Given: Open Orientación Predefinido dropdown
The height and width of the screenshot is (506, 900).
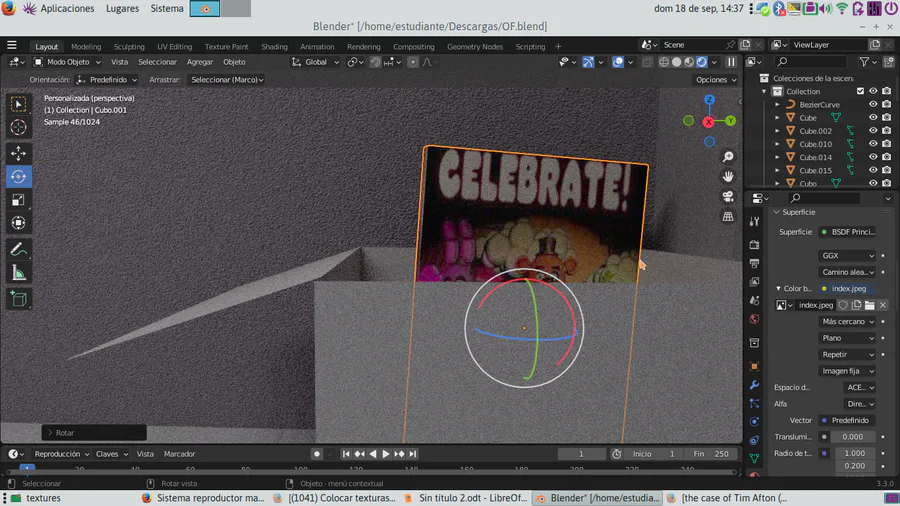Looking at the screenshot, I should tap(107, 80).
